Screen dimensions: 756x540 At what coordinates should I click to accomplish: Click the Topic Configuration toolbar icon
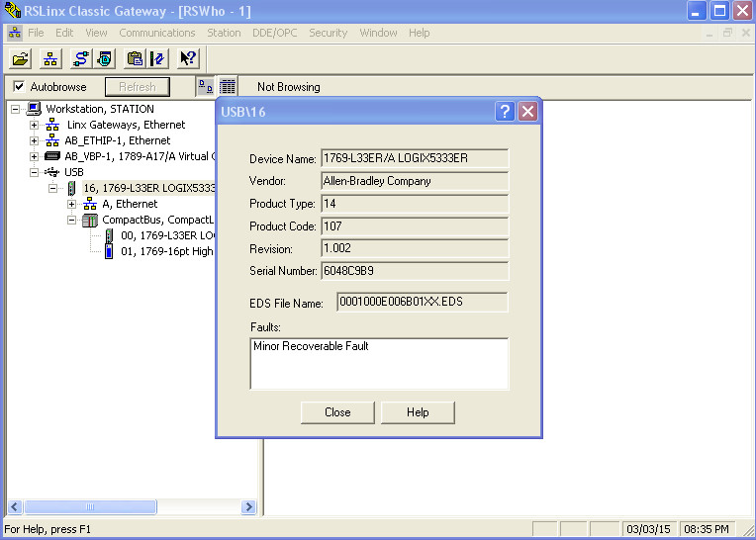point(157,59)
